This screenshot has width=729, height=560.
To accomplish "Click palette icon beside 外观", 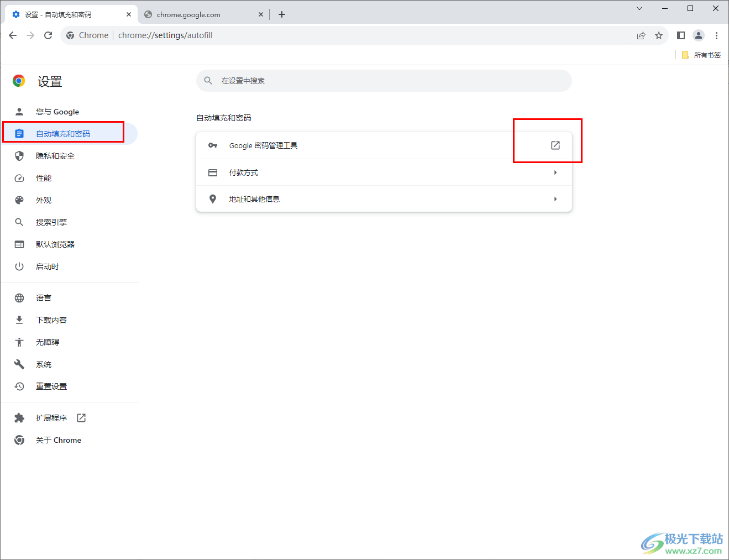I will point(19,200).
